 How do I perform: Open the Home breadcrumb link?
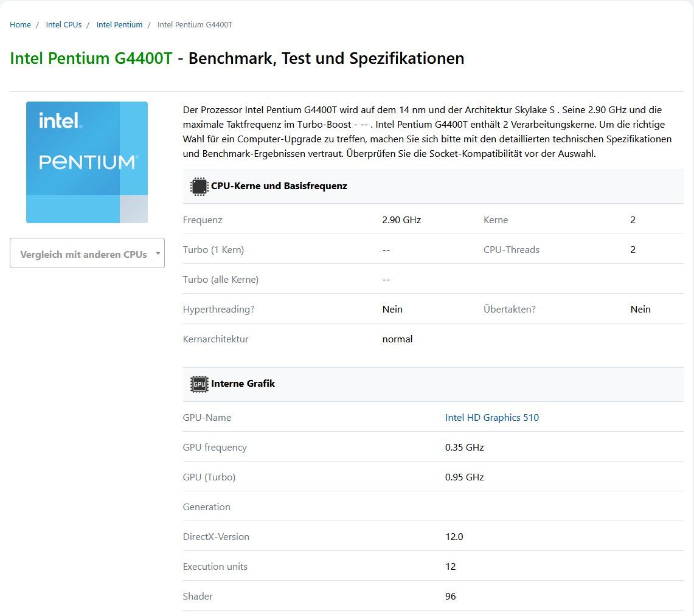click(20, 25)
